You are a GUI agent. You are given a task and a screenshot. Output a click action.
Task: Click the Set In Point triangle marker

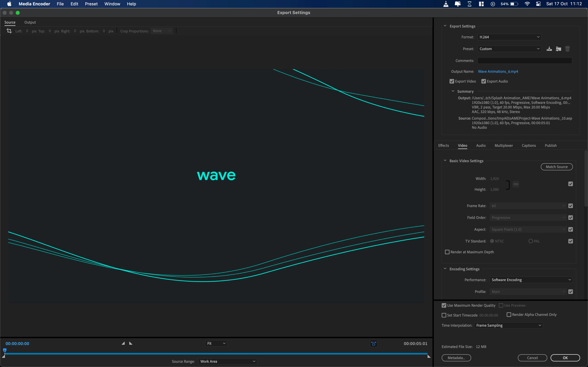point(123,343)
